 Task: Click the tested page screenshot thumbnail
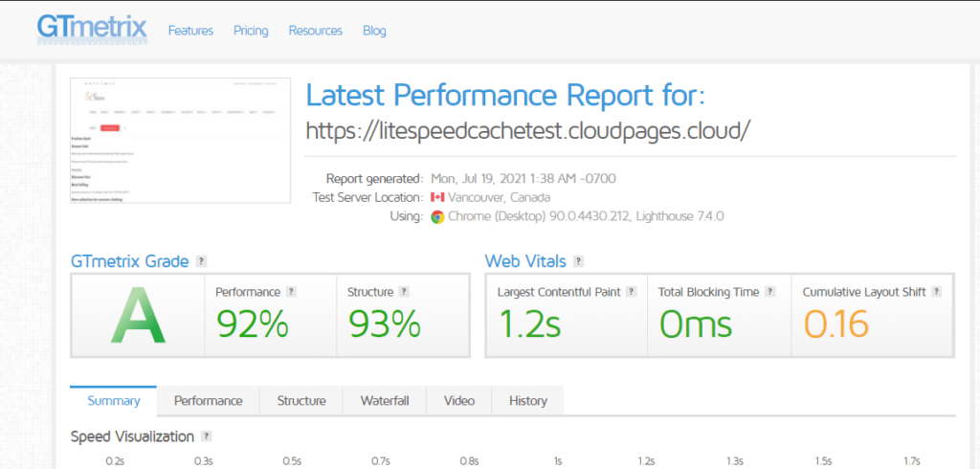(181, 140)
